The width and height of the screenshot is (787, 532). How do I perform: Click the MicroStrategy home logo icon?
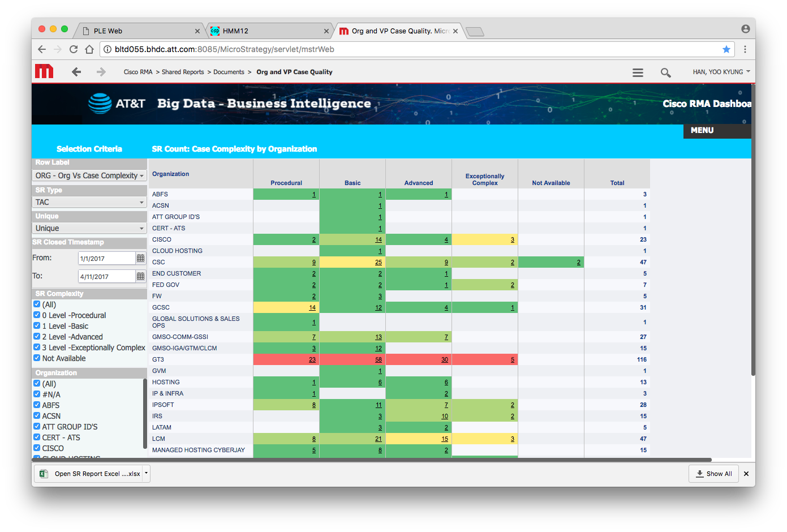pyautogui.click(x=44, y=71)
